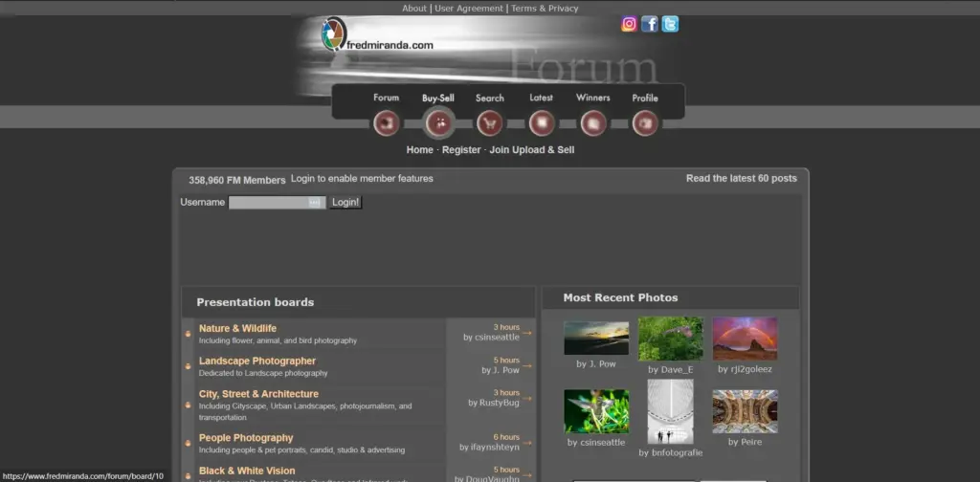Select the Forum menu label

[387, 98]
